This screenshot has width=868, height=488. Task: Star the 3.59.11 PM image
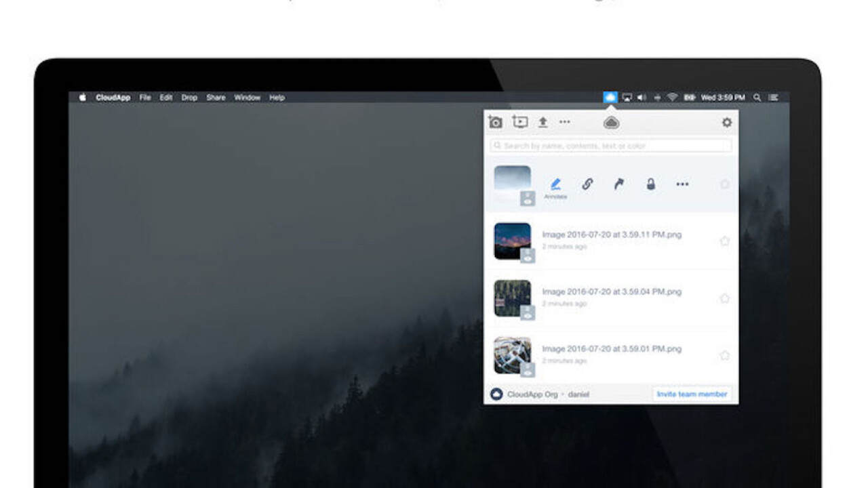point(724,241)
